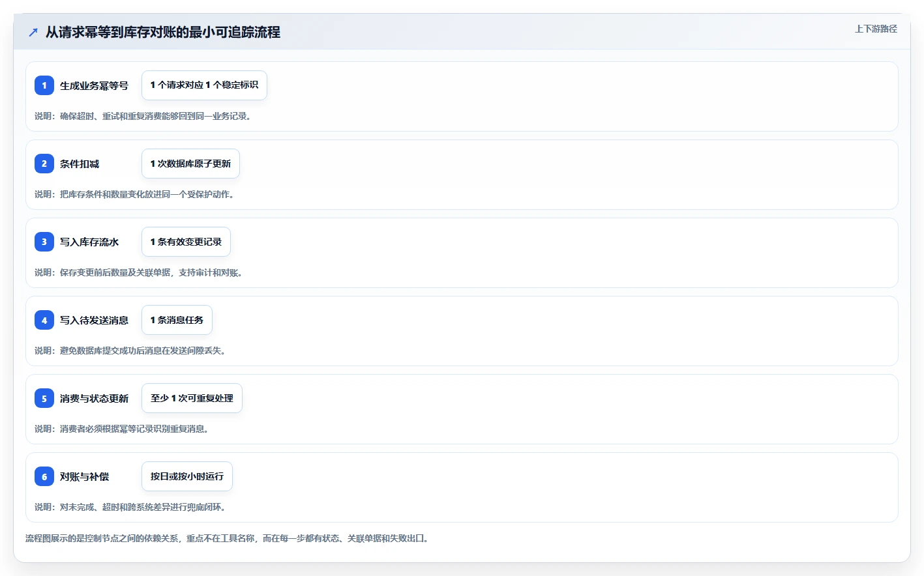The height and width of the screenshot is (576, 924).
Task: Select step title 写入库存流水
Action: tap(89, 242)
